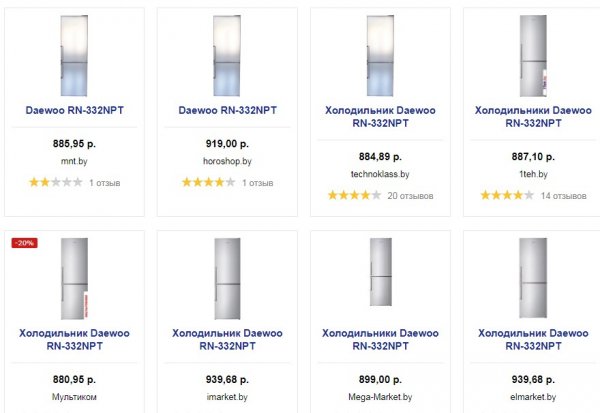
Task: Click the star rating for technoklass.by offer
Action: [x=353, y=195]
